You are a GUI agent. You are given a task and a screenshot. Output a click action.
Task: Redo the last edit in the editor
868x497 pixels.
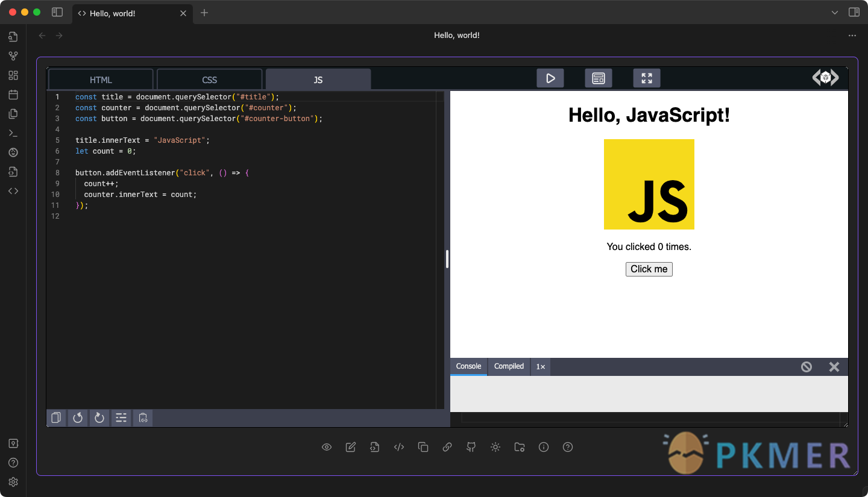tap(99, 417)
